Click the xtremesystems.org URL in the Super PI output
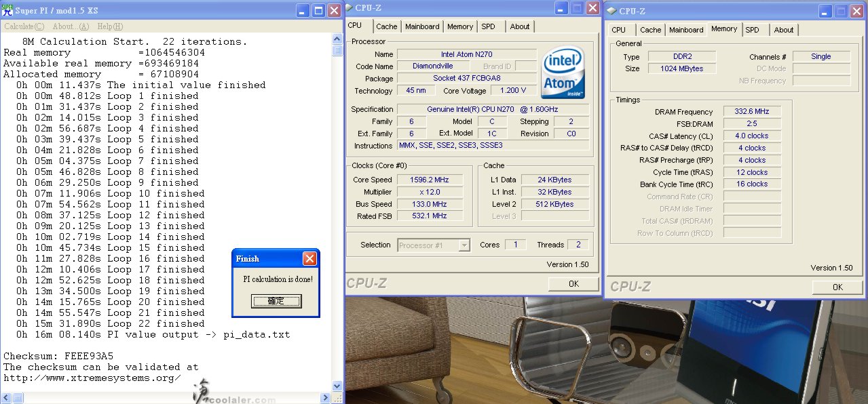 (x=92, y=378)
